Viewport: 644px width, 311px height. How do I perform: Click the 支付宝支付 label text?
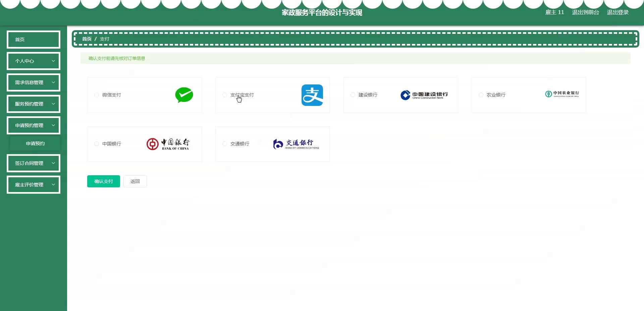click(242, 95)
